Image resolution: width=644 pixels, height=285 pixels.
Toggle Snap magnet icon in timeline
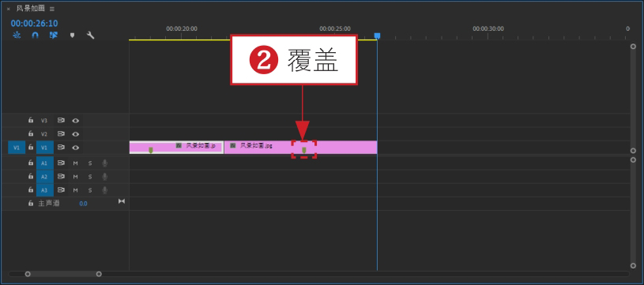(x=36, y=36)
